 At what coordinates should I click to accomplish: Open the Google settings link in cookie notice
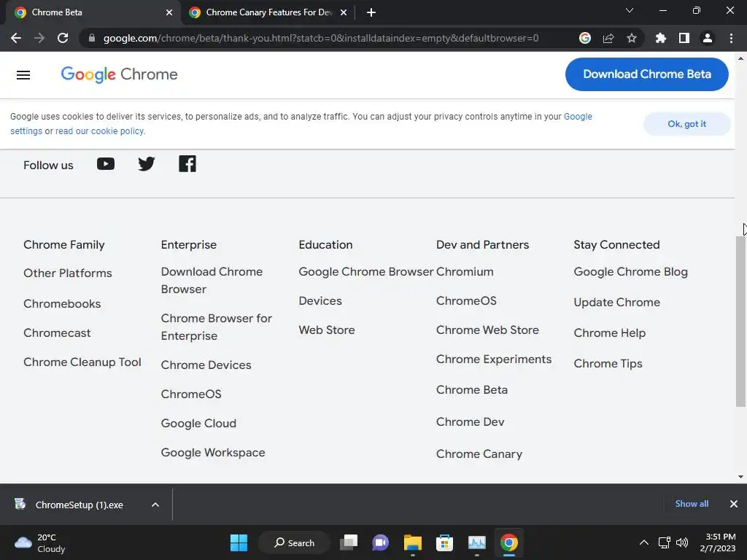pyautogui.click(x=578, y=117)
